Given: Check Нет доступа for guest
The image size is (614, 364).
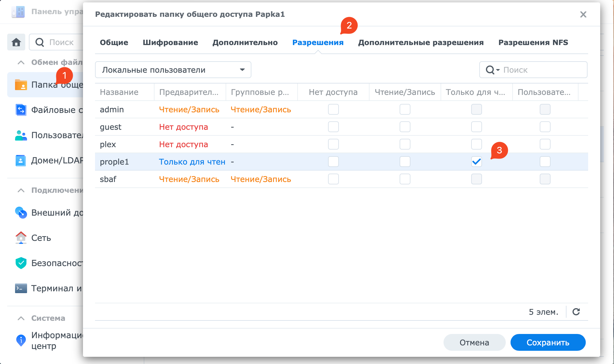Looking at the screenshot, I should (333, 127).
